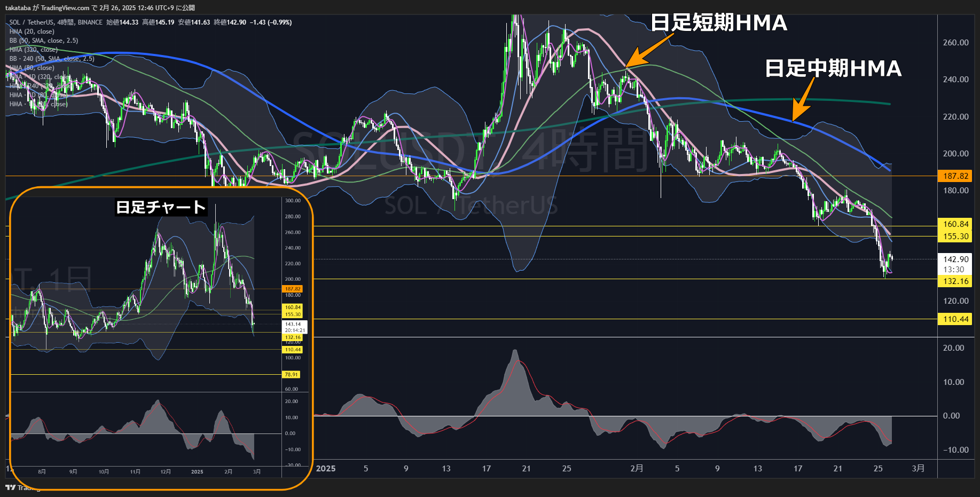
Task: Click the countdown 13:30 under current price
Action: point(954,270)
